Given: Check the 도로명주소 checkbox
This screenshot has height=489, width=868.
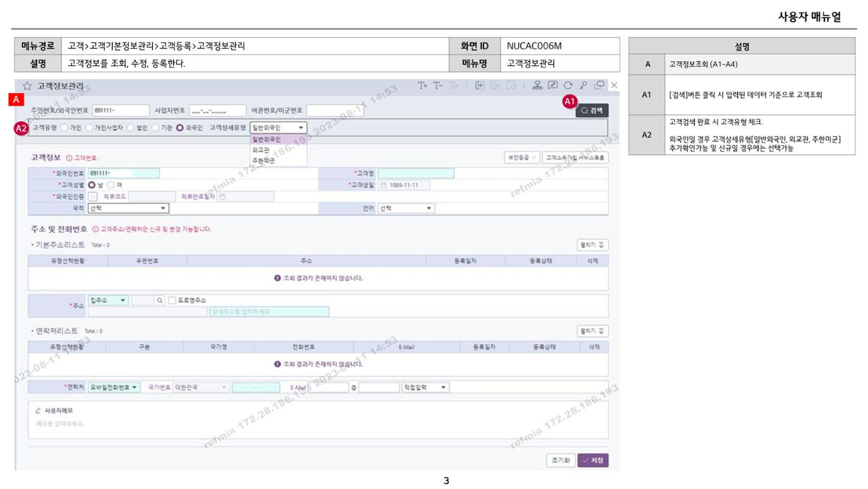Looking at the screenshot, I should [x=173, y=300].
